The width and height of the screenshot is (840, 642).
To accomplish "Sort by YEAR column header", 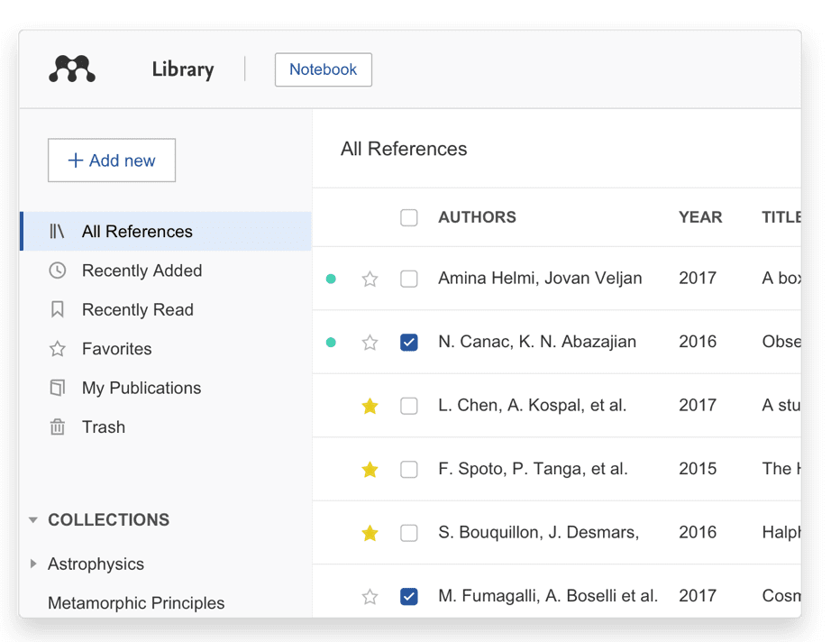I will click(700, 217).
